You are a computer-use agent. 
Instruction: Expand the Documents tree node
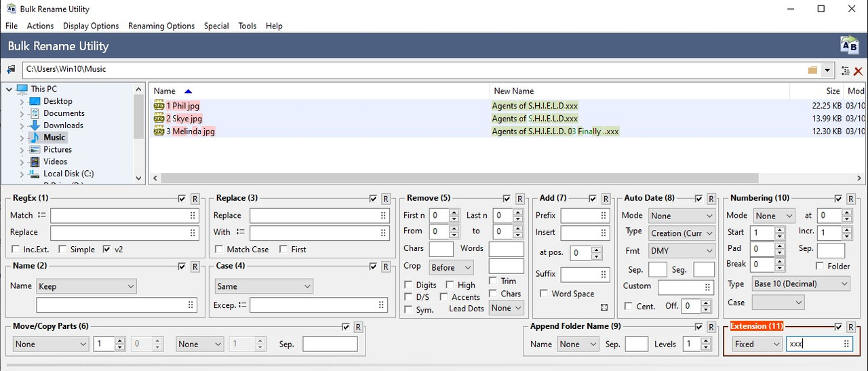coord(22,113)
